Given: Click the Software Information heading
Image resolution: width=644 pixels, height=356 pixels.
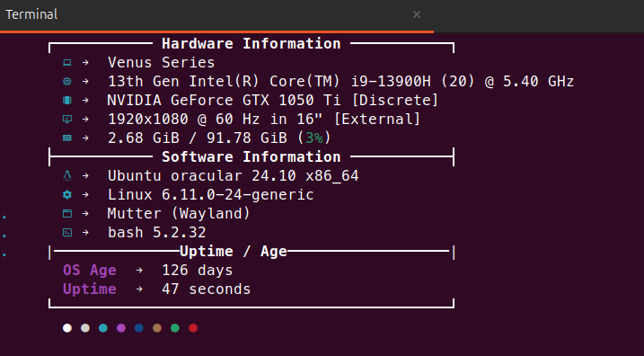Looking at the screenshot, I should 251,157.
